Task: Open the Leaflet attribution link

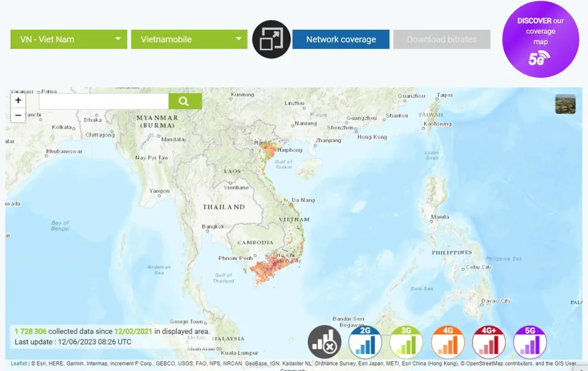Action: point(19,364)
